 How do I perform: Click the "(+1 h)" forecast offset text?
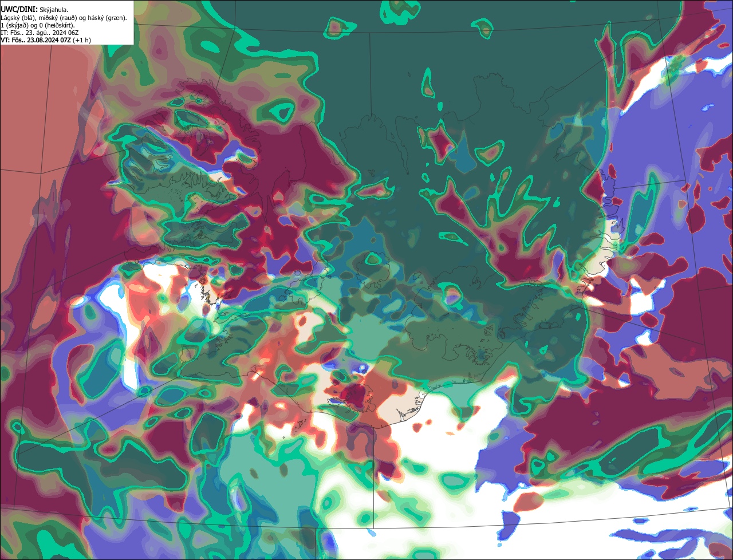click(x=82, y=40)
